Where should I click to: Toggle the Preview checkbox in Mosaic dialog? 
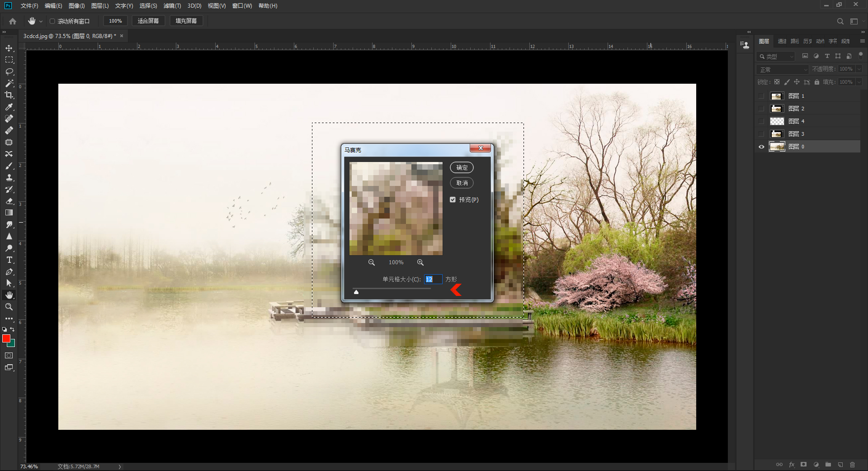pos(453,200)
